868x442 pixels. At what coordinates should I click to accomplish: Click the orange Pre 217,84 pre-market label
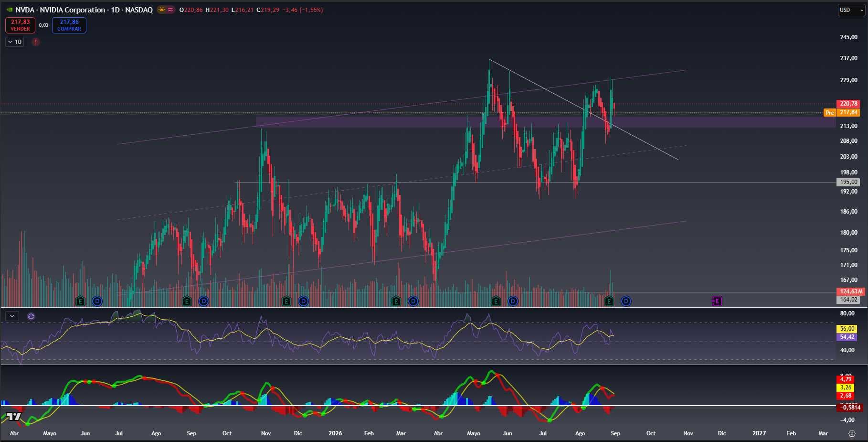(x=842, y=113)
